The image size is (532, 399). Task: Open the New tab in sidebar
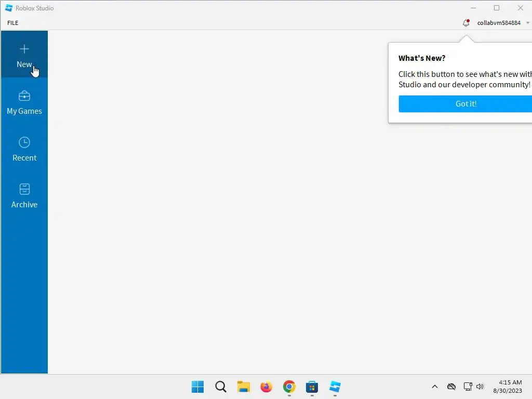click(x=24, y=54)
